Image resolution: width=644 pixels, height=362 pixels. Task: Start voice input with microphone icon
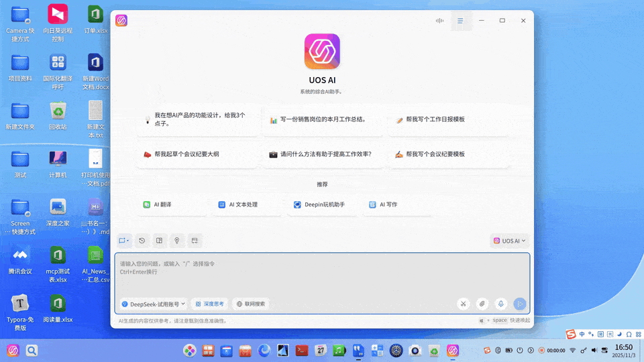pyautogui.click(x=501, y=304)
